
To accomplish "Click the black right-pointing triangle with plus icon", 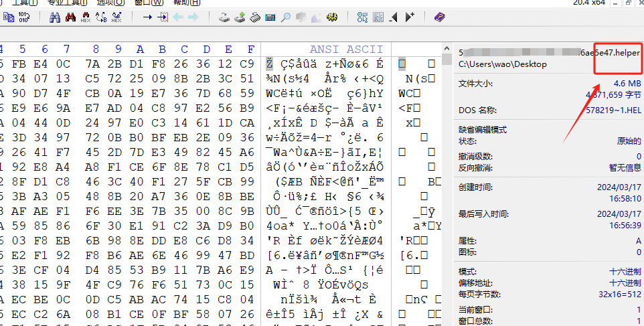I will 409,17.
